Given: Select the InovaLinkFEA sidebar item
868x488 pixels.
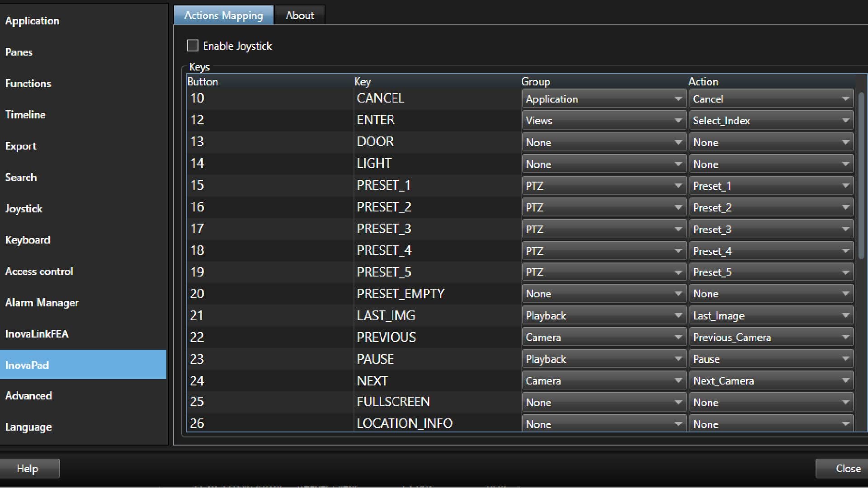Looking at the screenshot, I should [37, 334].
